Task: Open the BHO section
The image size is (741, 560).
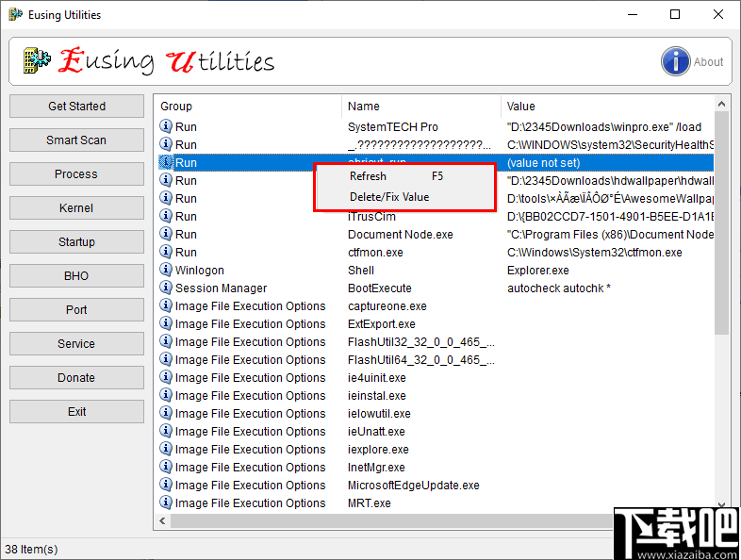Action: pos(76,276)
